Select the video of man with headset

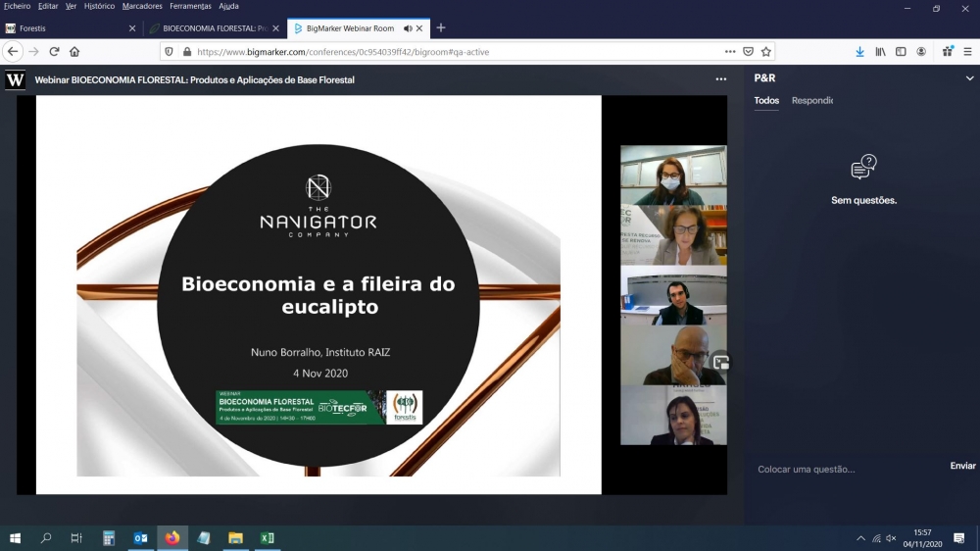click(673, 295)
